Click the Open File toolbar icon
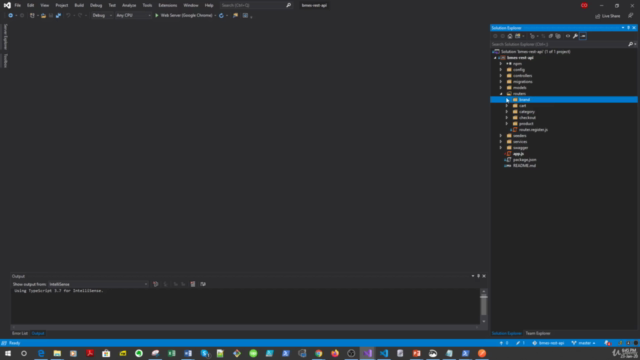This screenshot has height=360, width=640. pyautogui.click(x=43, y=16)
